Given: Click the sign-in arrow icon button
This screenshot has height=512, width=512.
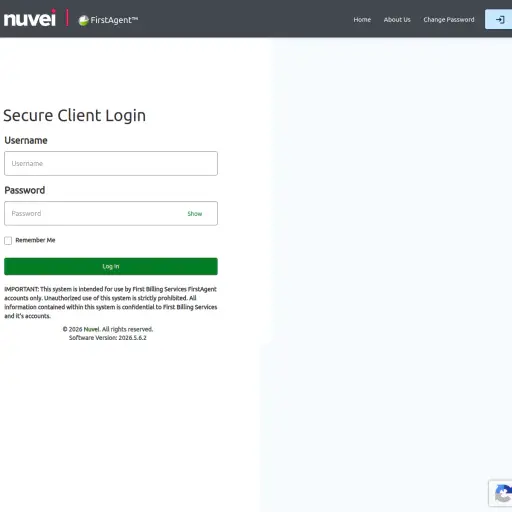Looking at the screenshot, I should [x=499, y=20].
